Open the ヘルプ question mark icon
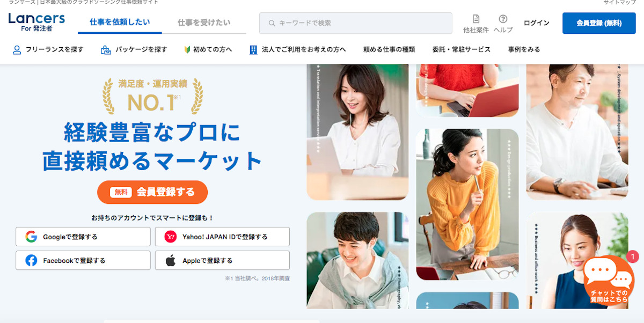 [x=503, y=19]
